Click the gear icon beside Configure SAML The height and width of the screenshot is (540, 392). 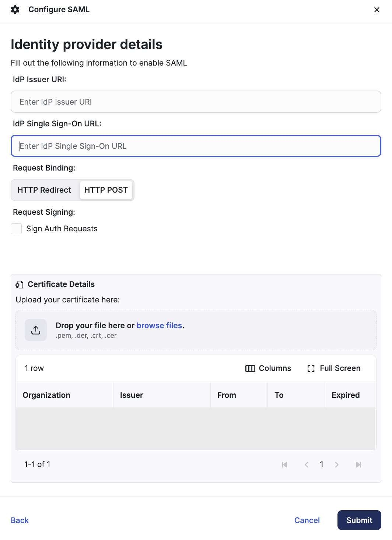point(15,10)
